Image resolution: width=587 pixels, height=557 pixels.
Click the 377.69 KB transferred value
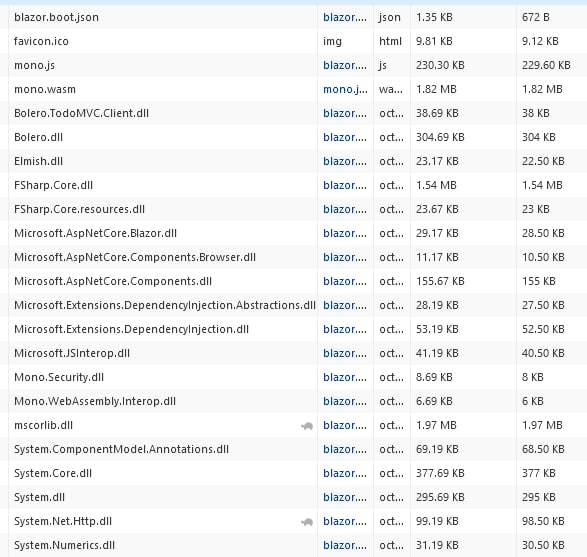pyautogui.click(x=440, y=472)
